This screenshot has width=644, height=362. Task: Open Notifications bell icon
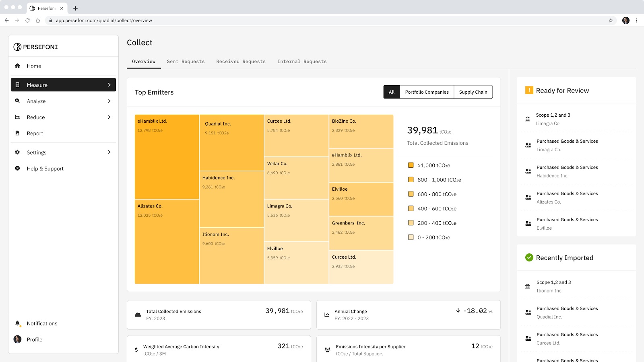click(17, 323)
